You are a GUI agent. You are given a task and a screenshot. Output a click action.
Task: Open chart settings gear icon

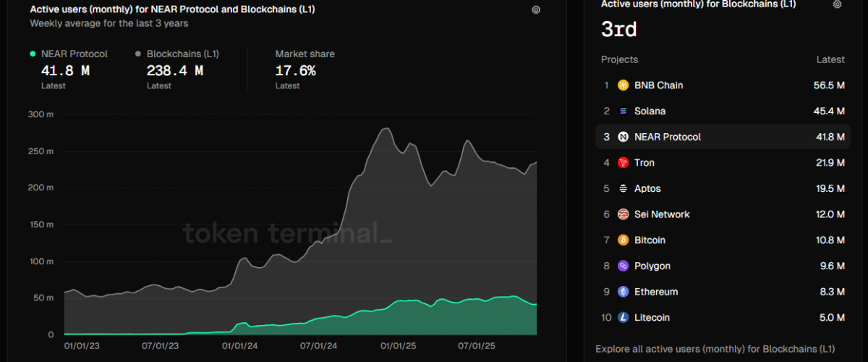(536, 9)
